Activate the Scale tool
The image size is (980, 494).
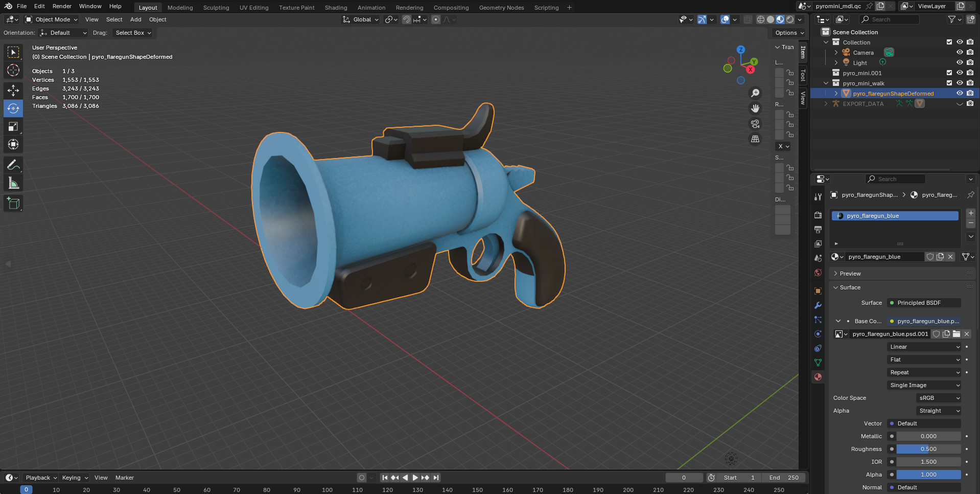[x=13, y=126]
